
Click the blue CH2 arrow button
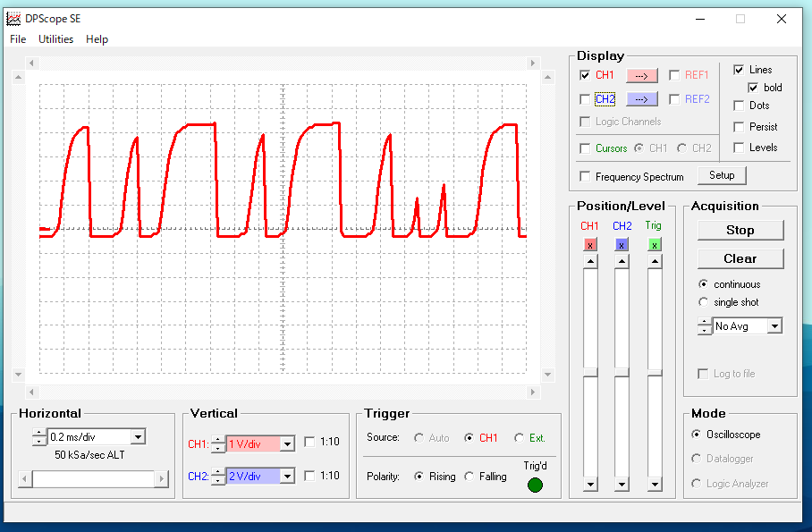tap(641, 99)
